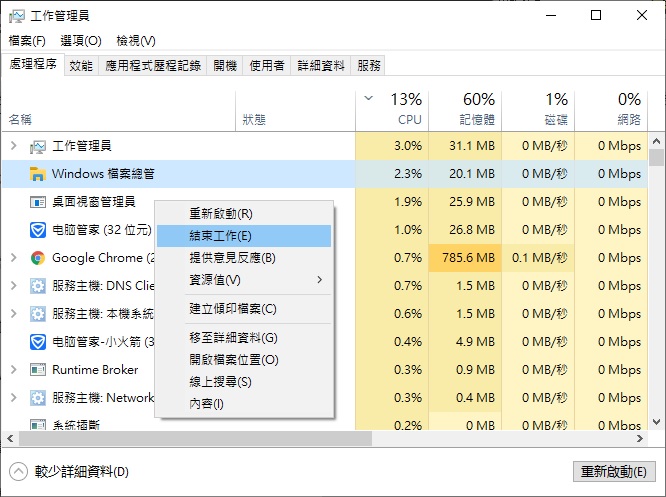Expand the 工作管理員 process group
The width and height of the screenshot is (666, 497).
coord(14,146)
